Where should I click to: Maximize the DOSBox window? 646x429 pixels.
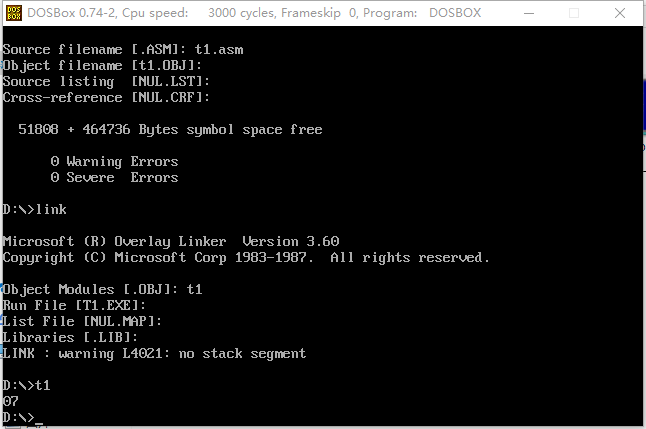coord(575,14)
